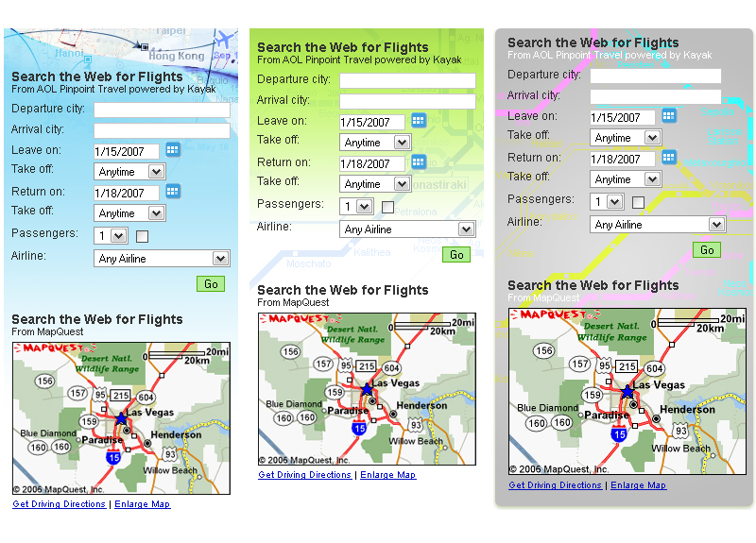This screenshot has width=756, height=543.
Task: Focus Departure city field in green panel
Action: tap(407, 80)
